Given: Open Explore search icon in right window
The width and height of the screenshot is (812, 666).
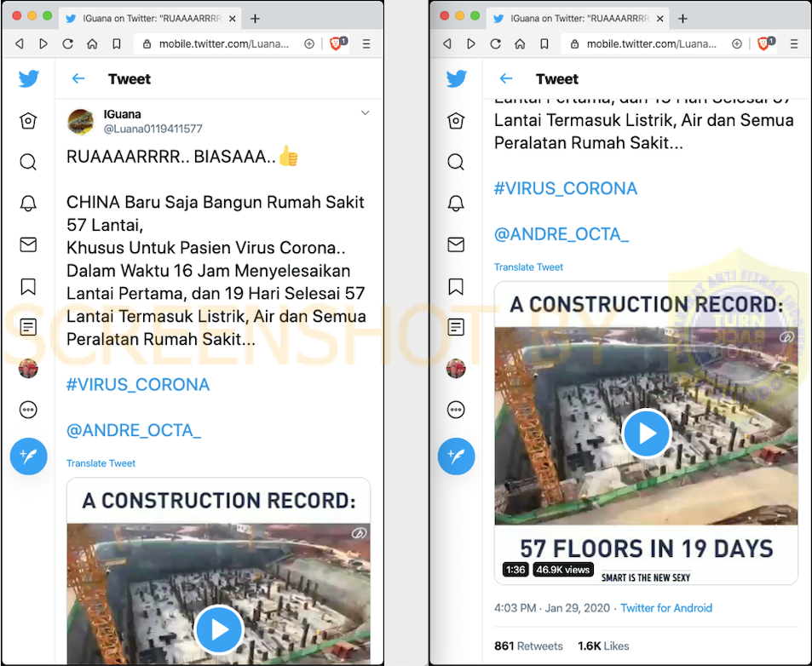Looking at the screenshot, I should (x=456, y=162).
